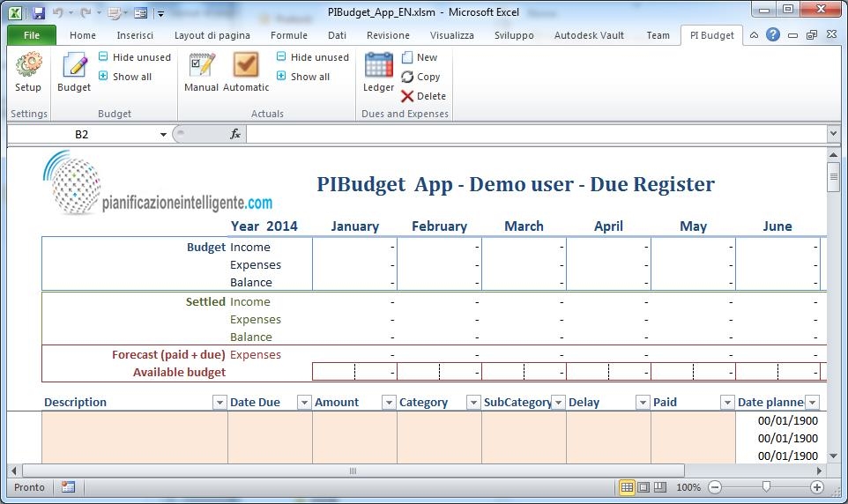Click in the formula bar input
The width and height of the screenshot is (848, 504).
536,134
